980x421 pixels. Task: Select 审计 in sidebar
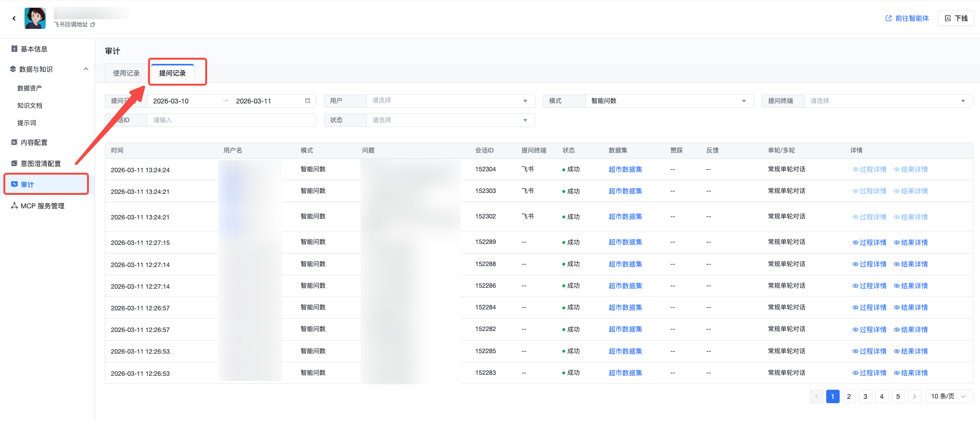click(x=27, y=185)
